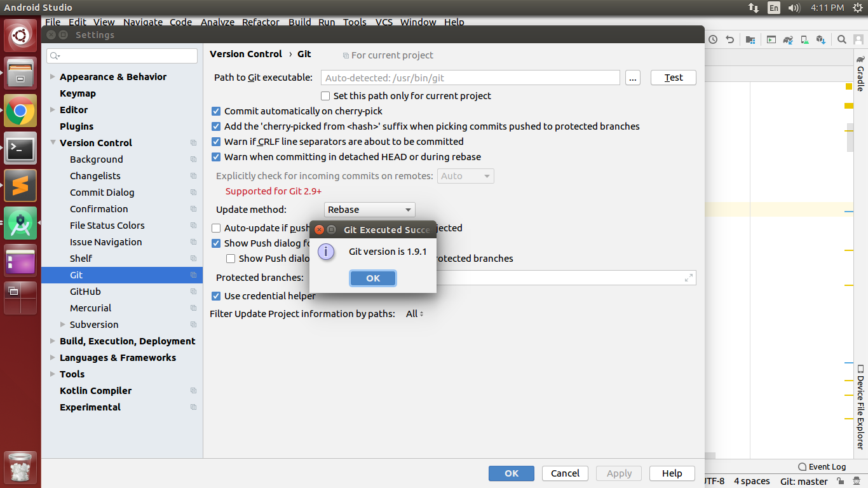Click the Path to Git executable field

[x=470, y=78]
